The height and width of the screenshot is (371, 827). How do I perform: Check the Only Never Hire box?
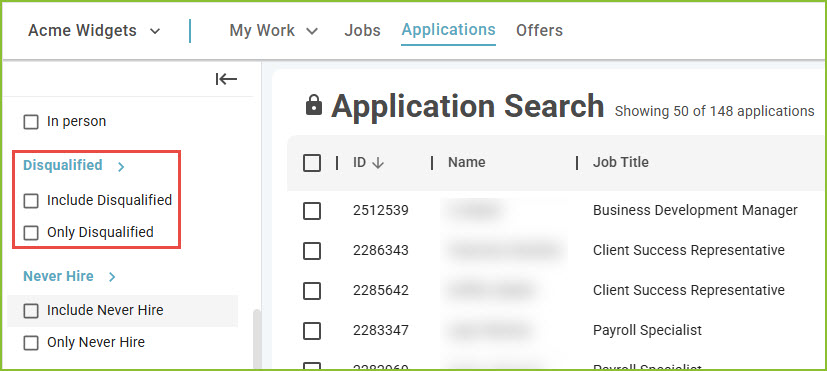point(31,343)
